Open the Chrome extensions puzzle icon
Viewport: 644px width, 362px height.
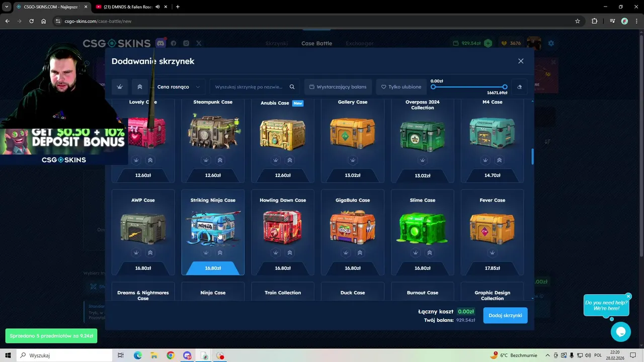click(x=594, y=21)
